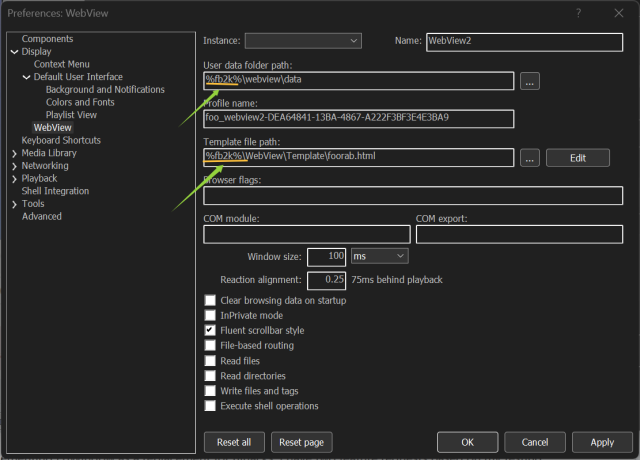Check the Read directories option
This screenshot has width=640, height=460.
pos(210,376)
